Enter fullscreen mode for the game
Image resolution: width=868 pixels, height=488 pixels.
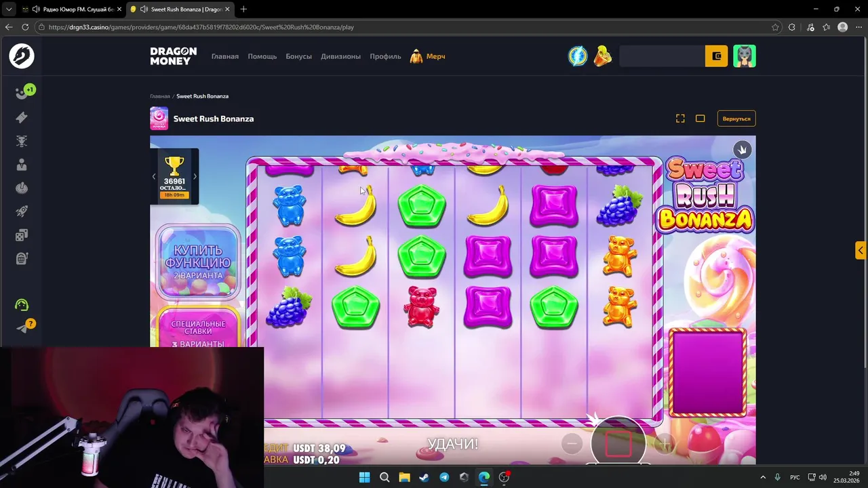click(680, 119)
